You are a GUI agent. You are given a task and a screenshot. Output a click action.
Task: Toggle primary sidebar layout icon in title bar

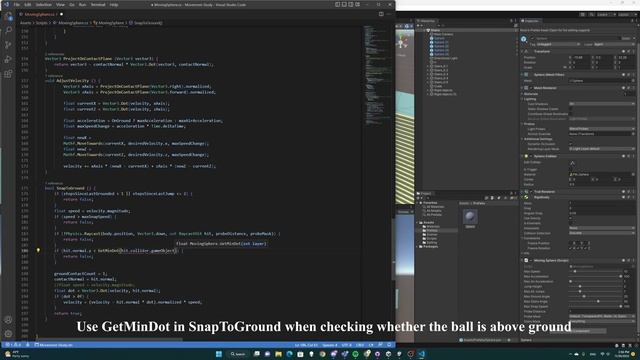[x=338, y=4]
